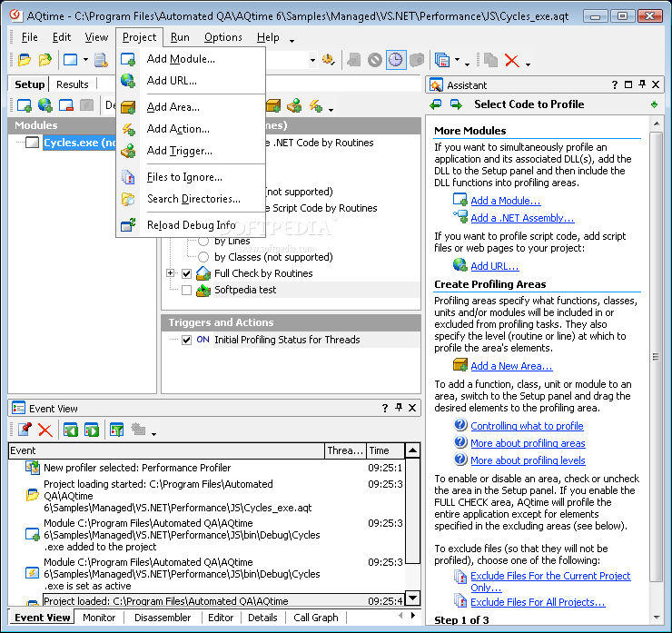The height and width of the screenshot is (633, 672).
Task: Click the red X delete icon in main toolbar
Action: click(512, 61)
